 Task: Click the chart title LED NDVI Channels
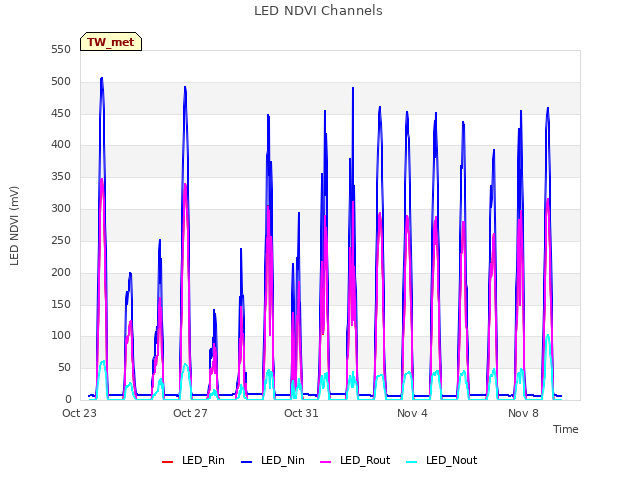(x=318, y=11)
